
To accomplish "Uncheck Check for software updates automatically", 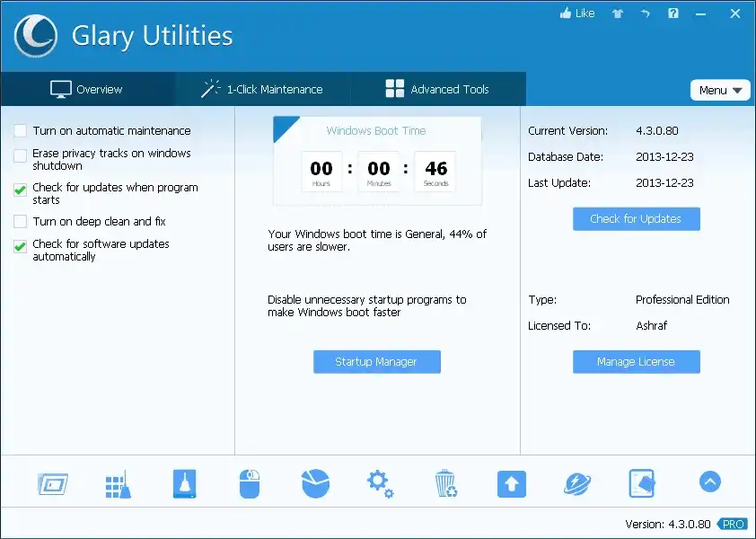I will (x=21, y=244).
